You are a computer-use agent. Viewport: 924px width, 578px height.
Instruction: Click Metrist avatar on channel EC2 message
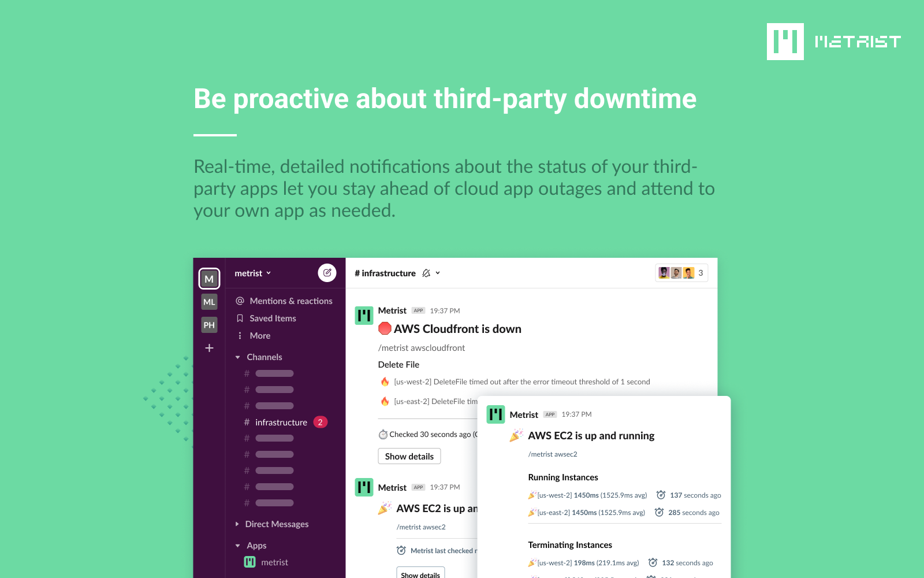(364, 487)
